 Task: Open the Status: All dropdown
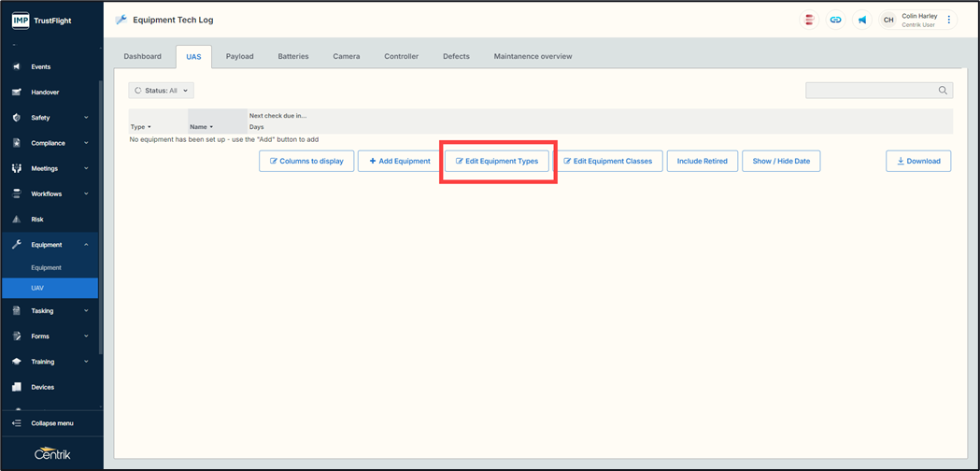[161, 91]
